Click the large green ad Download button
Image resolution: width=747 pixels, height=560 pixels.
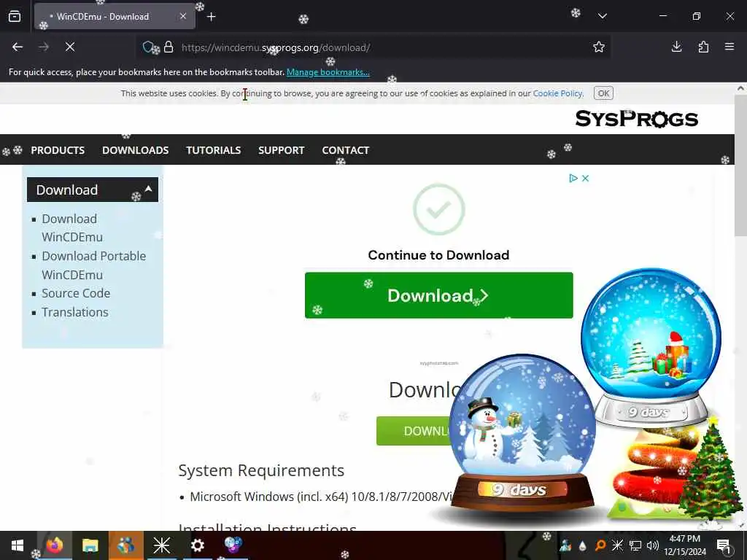(x=438, y=295)
